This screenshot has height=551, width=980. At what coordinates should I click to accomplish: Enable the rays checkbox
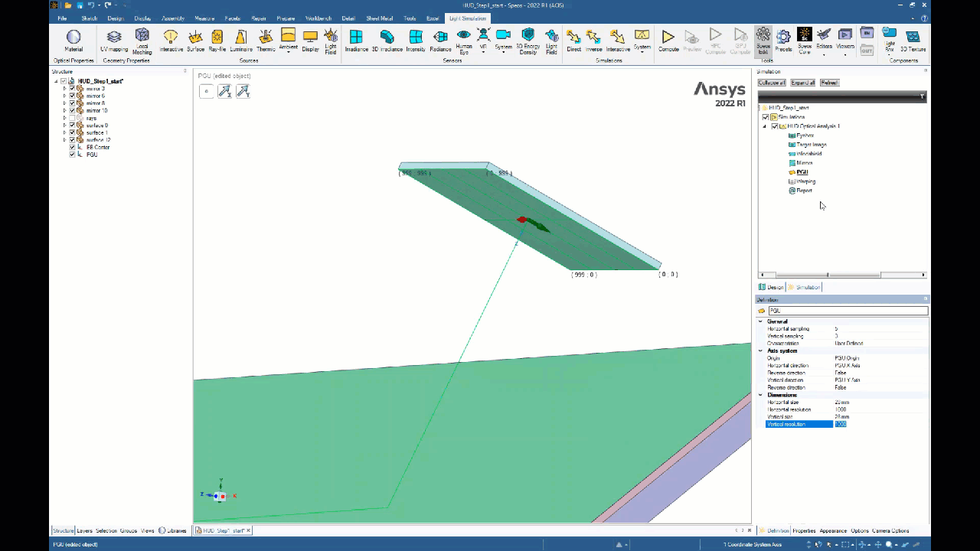[72, 118]
